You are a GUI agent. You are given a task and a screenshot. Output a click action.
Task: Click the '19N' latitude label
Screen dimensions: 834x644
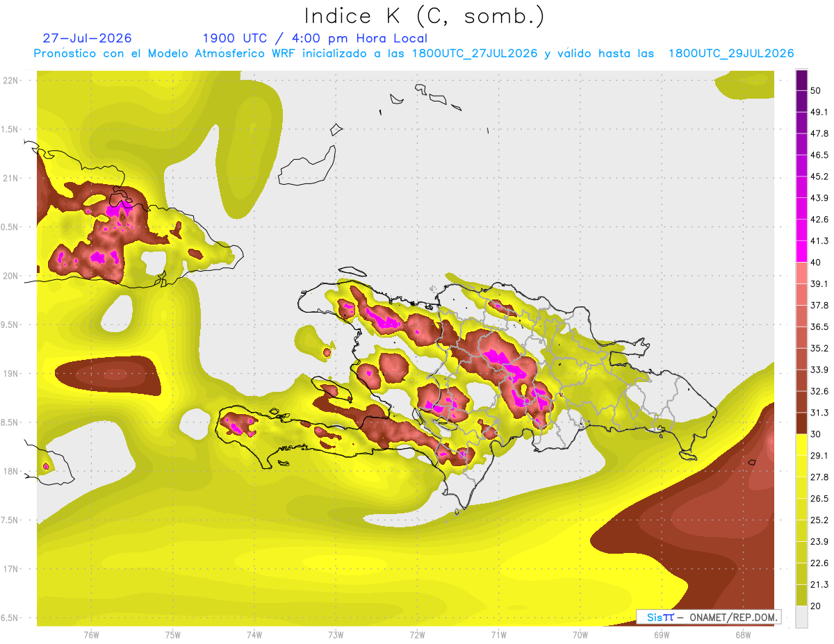10,374
